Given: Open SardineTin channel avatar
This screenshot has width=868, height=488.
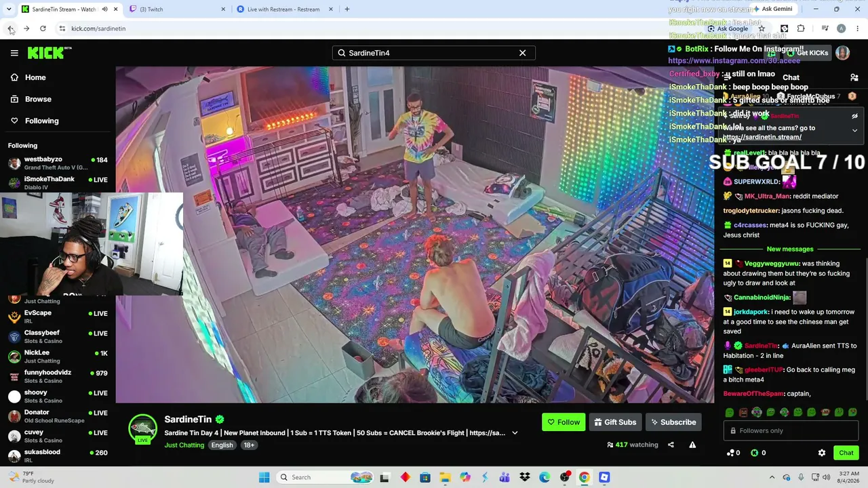Looking at the screenshot, I should tap(142, 430).
